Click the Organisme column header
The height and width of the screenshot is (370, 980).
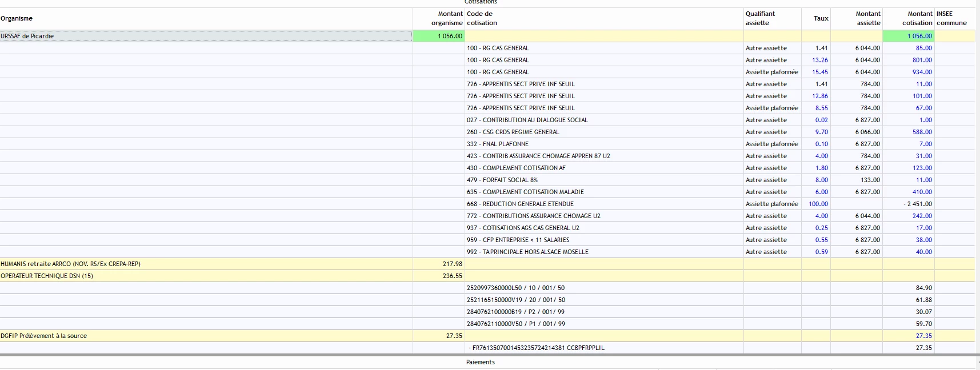click(206, 19)
